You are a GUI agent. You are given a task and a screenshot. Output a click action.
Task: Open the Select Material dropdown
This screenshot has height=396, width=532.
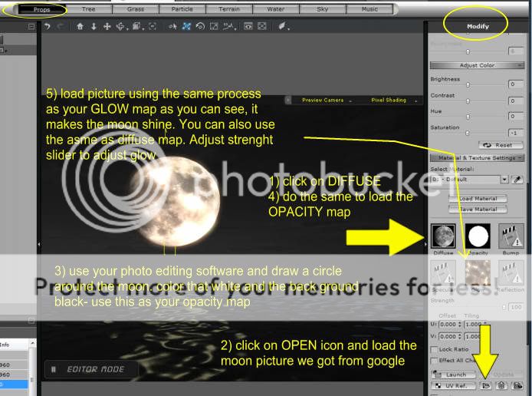(504, 180)
